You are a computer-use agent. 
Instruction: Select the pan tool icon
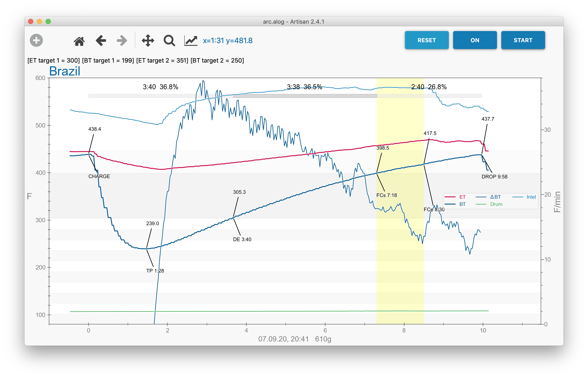[x=148, y=40]
